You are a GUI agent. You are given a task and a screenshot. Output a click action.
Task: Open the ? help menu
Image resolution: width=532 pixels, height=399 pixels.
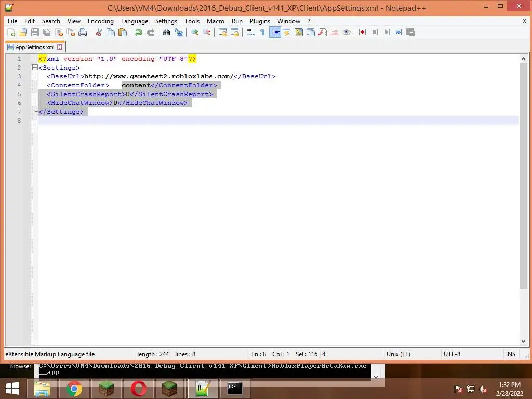point(309,21)
